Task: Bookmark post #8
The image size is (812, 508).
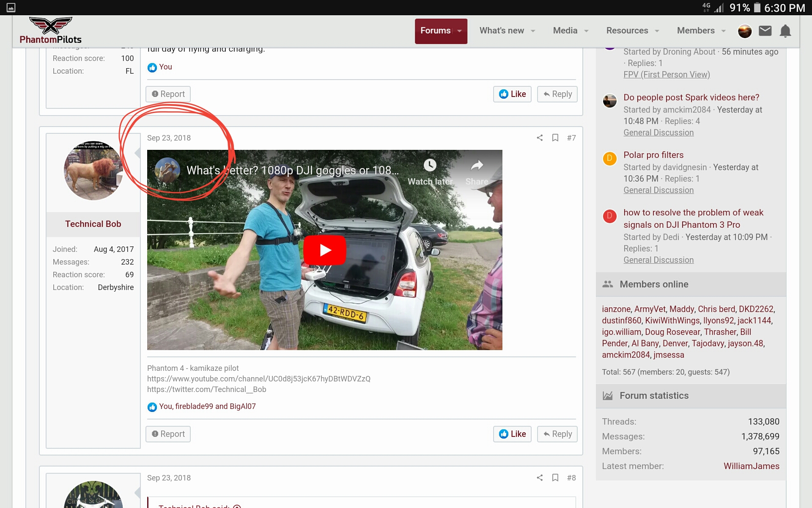Action: tap(555, 478)
